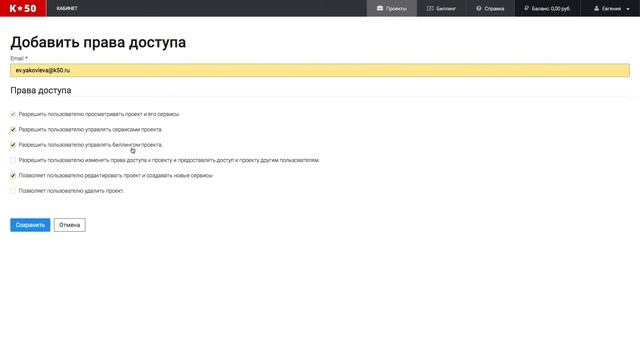Open the Биллинг tab

(441, 8)
